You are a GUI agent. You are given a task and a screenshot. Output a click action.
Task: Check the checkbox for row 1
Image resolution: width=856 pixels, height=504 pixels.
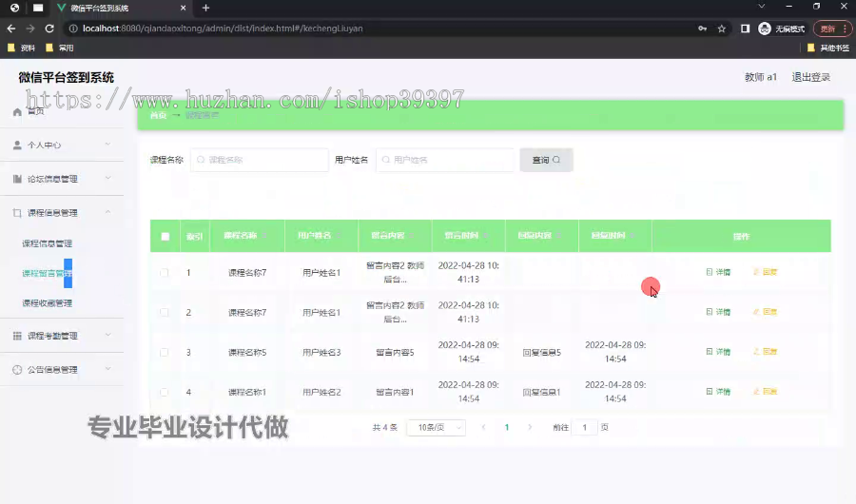[165, 273]
